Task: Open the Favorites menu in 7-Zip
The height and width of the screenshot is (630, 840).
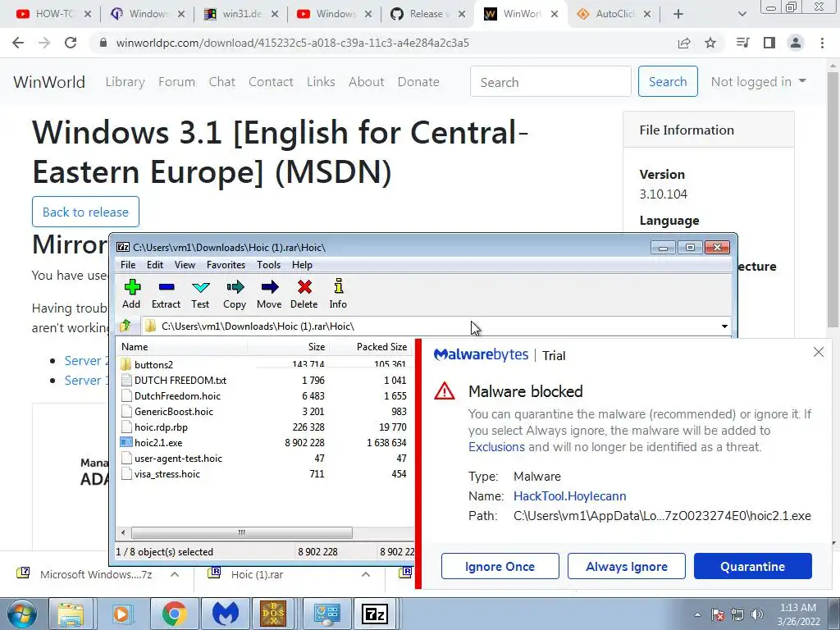Action: [x=226, y=265]
